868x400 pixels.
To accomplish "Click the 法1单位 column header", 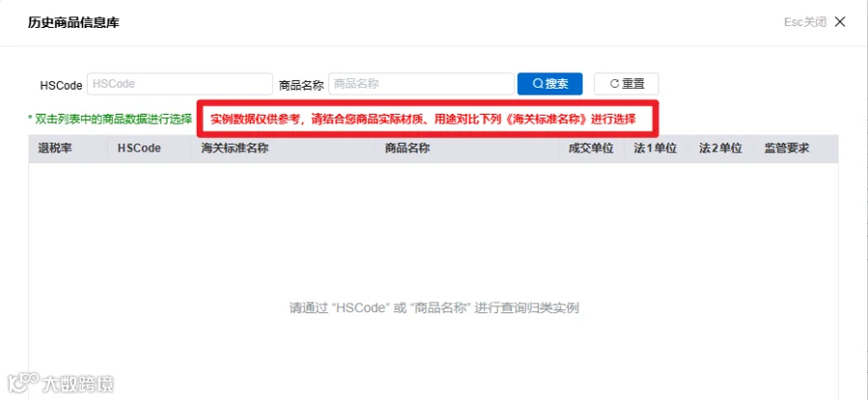I will [656, 148].
